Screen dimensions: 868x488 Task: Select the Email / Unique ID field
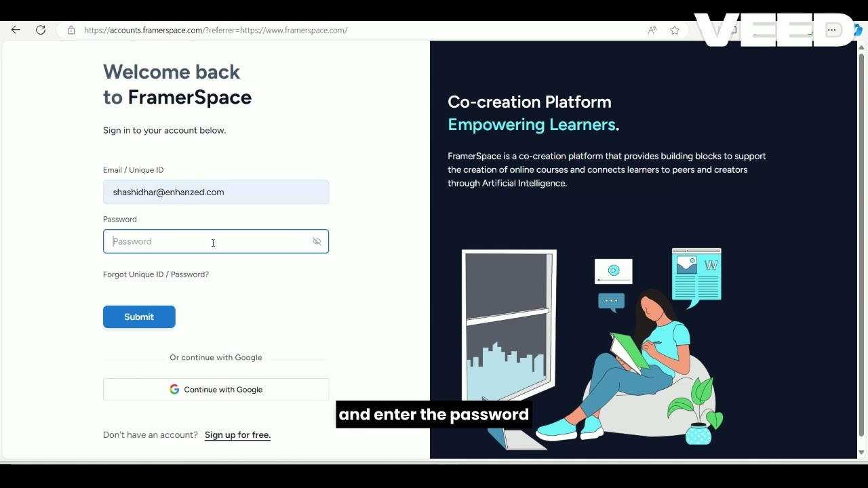pos(216,192)
